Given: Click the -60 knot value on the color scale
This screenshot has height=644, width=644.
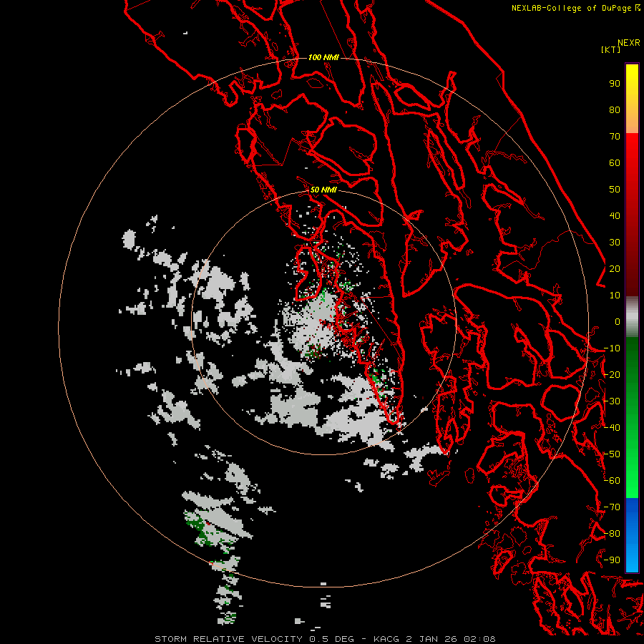Looking at the screenshot, I should pyautogui.click(x=612, y=481).
